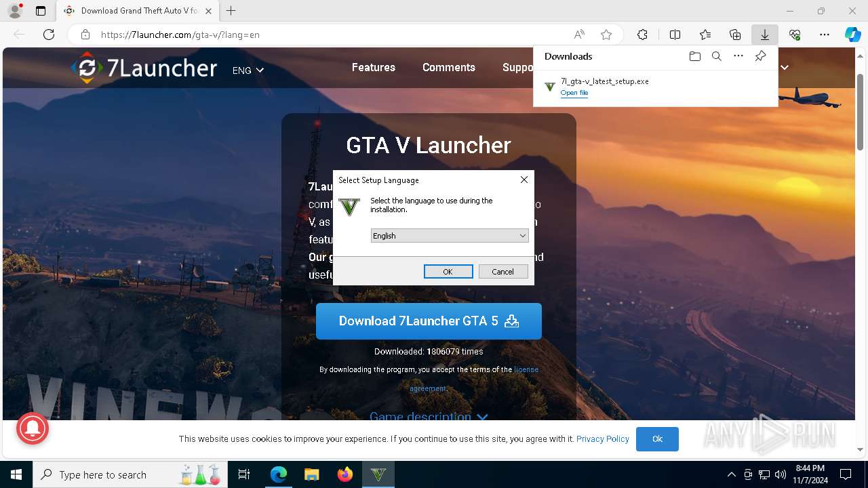This screenshot has width=868, height=488.
Task: Toggle Split screen icon
Action: [x=675, y=35]
